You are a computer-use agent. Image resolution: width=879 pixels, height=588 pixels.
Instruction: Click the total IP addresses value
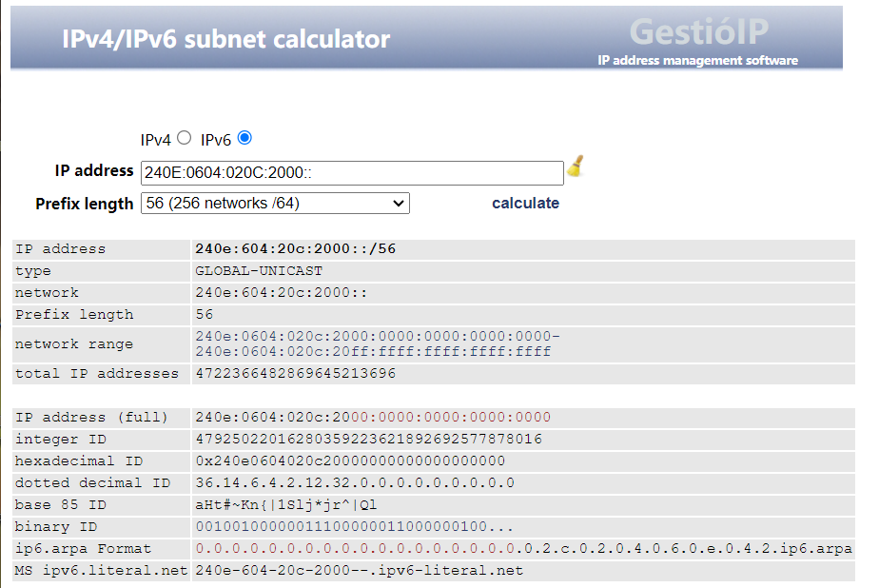click(x=295, y=373)
